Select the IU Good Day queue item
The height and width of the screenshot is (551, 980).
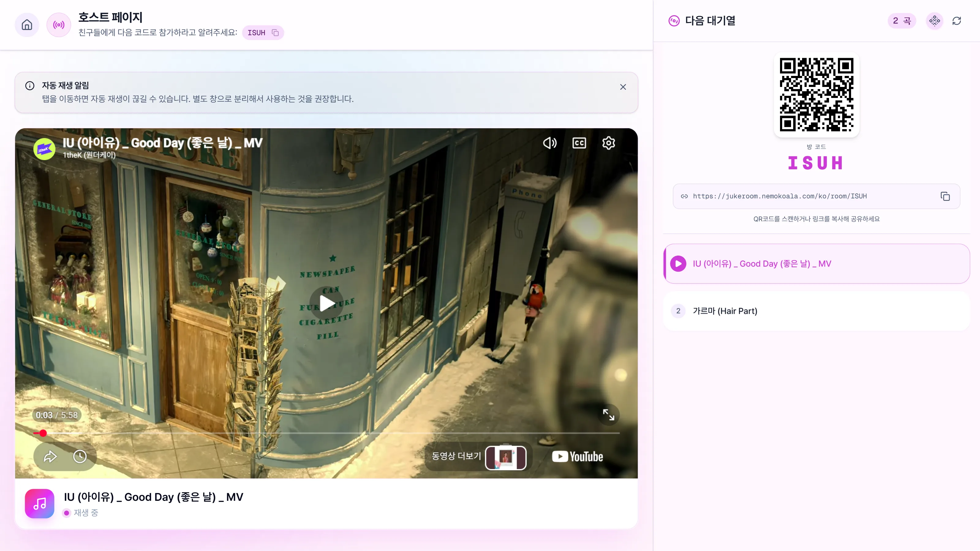(816, 264)
